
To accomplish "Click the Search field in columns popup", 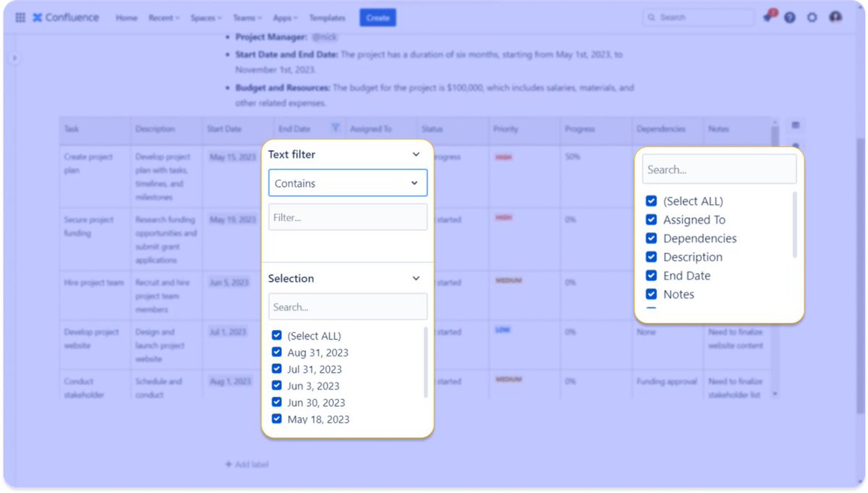I will (x=720, y=169).
